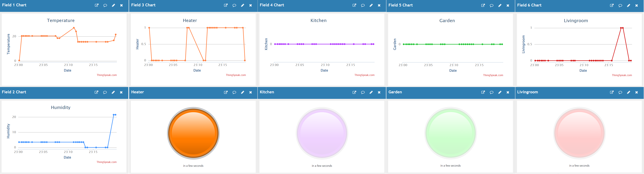644x174 pixels.
Task: Remove the Heater lamp widget
Action: [x=250, y=92]
